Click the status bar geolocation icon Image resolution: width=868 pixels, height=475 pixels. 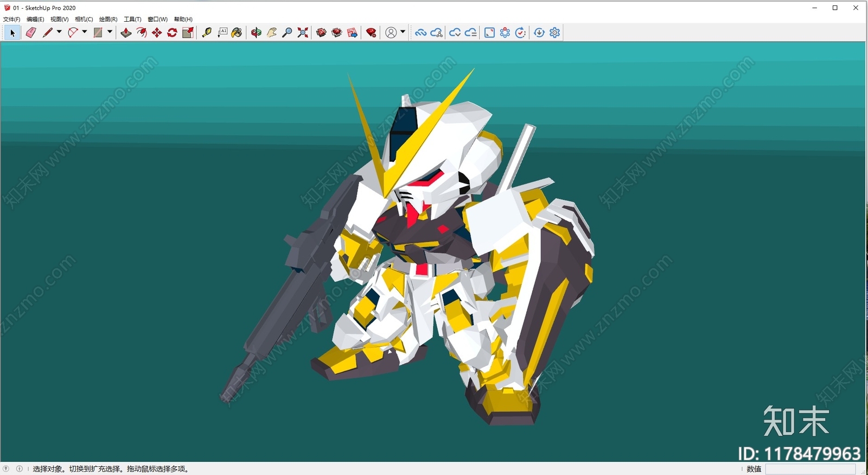click(x=6, y=468)
